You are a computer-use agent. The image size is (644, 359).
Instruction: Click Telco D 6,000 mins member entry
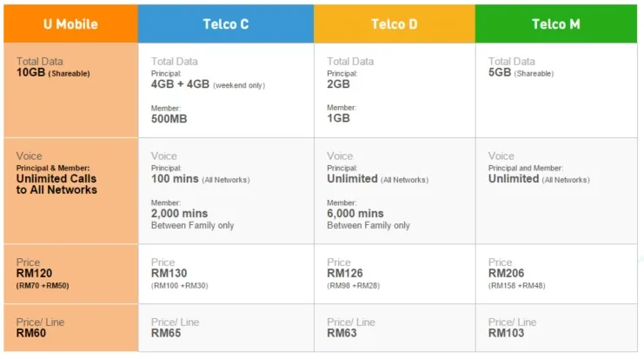click(355, 214)
